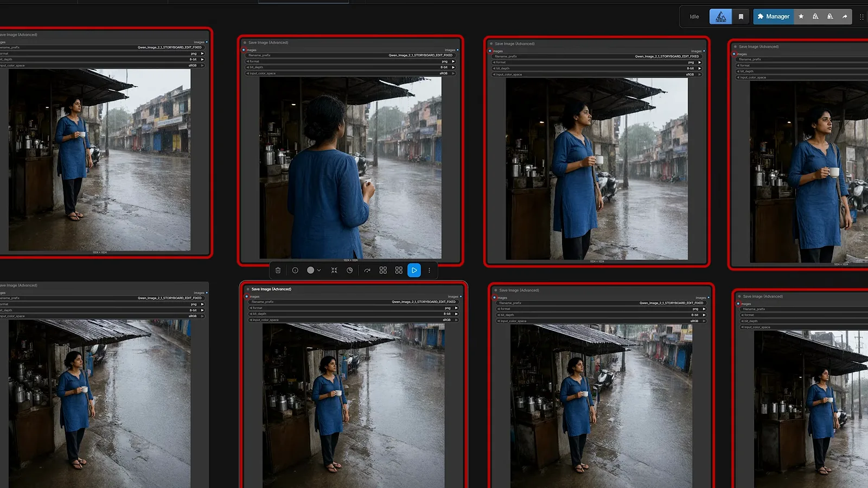The width and height of the screenshot is (868, 488).
Task: Click the bold Save Image (Advanced) title of selected node
Action: click(x=271, y=289)
